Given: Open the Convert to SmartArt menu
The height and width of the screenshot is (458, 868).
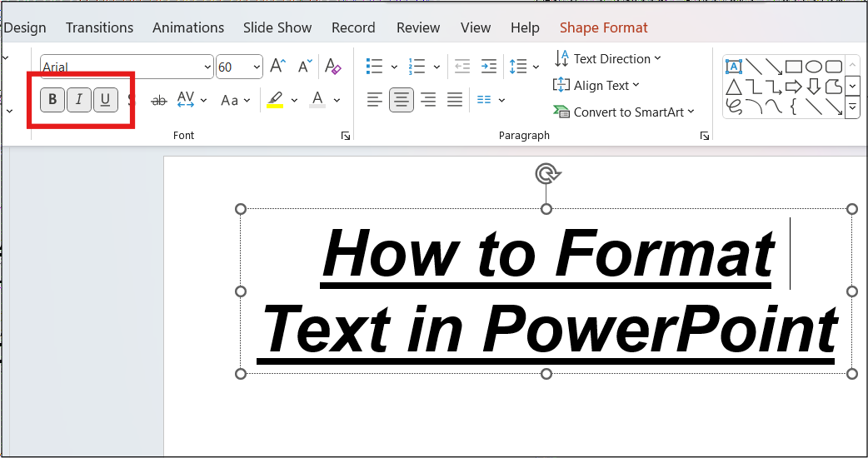Looking at the screenshot, I should 624,112.
